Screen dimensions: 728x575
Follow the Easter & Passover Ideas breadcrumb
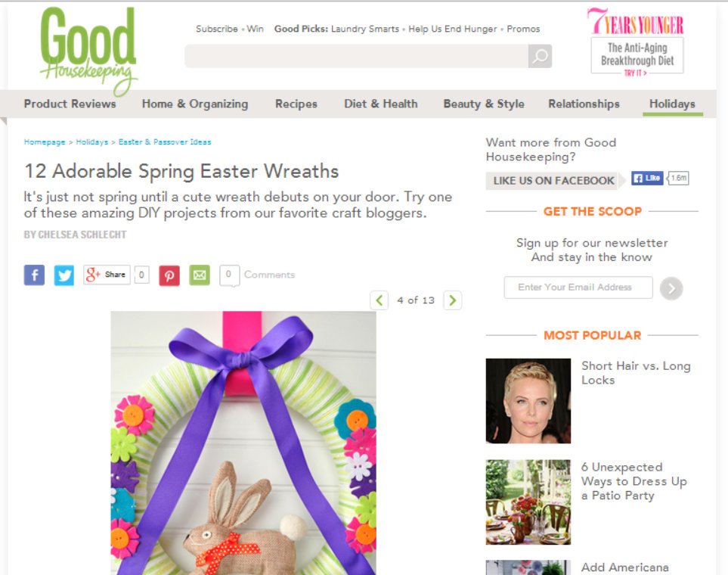pyautogui.click(x=165, y=141)
